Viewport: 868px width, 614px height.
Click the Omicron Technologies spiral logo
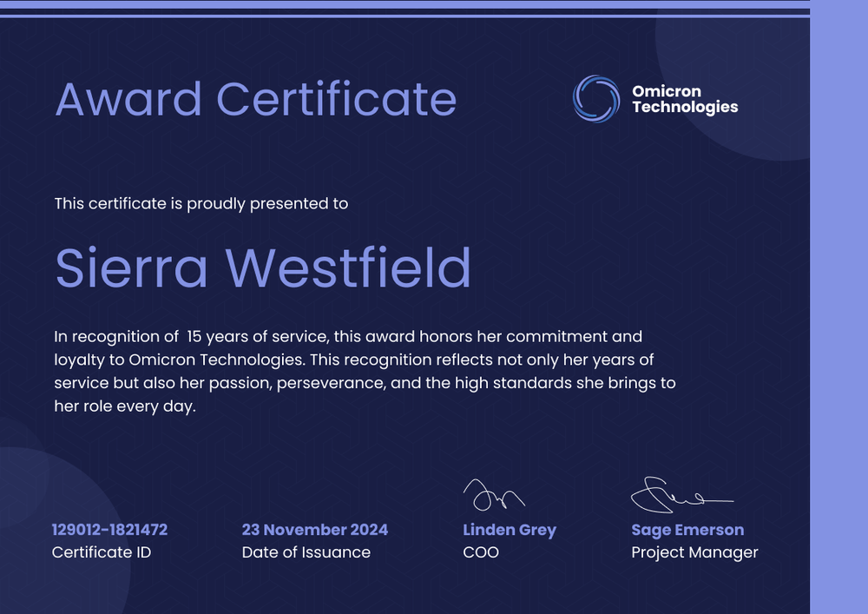pyautogui.click(x=595, y=98)
